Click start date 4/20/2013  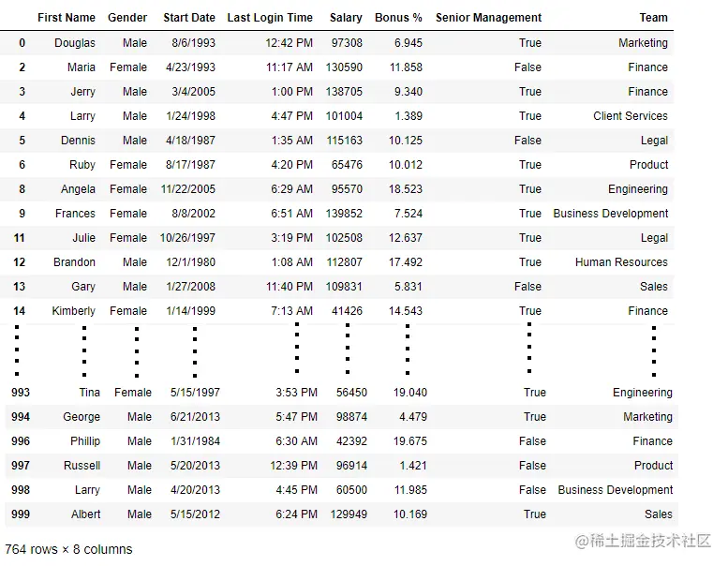195,490
